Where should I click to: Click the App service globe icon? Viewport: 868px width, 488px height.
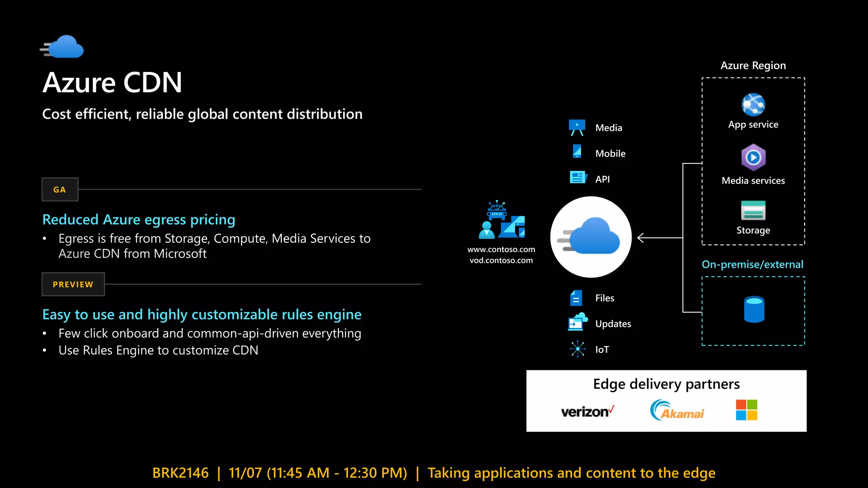tap(753, 105)
